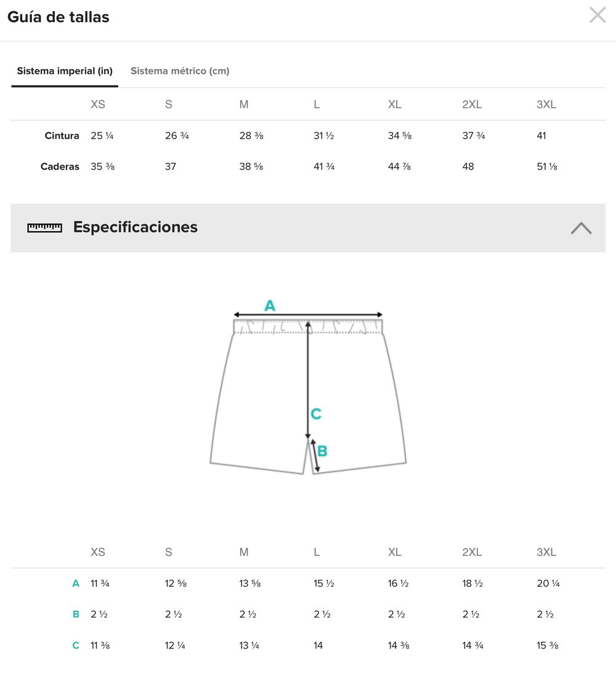Image resolution: width=616 pixels, height=673 pixels.
Task: Switch to the Sistema métrico (cm) tab
Action: pos(180,71)
